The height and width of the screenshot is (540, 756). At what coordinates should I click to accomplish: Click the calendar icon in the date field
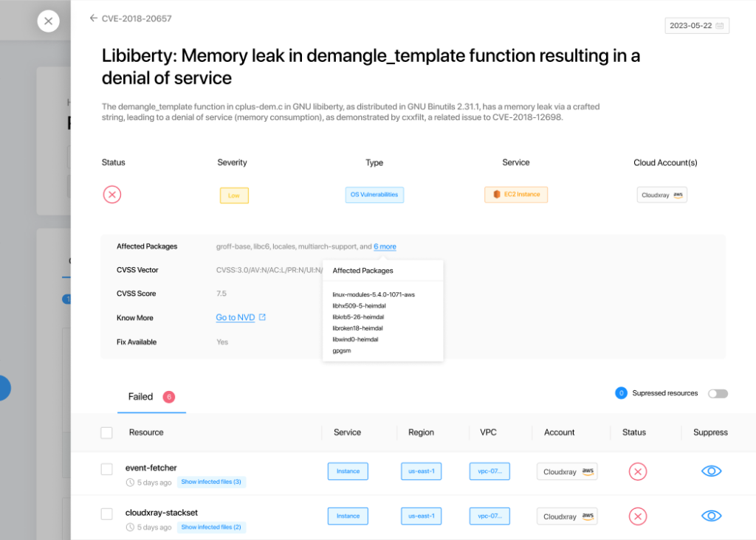[x=720, y=26]
